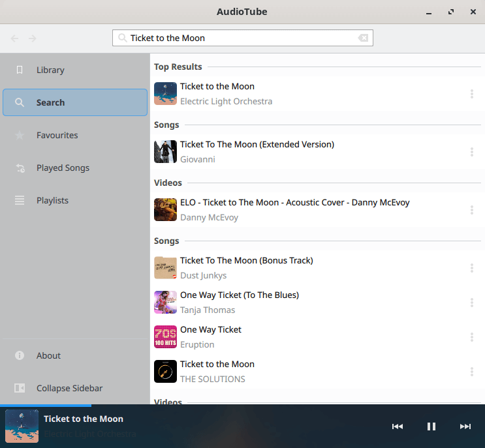
Task: Select Search in the sidebar
Action: click(75, 102)
